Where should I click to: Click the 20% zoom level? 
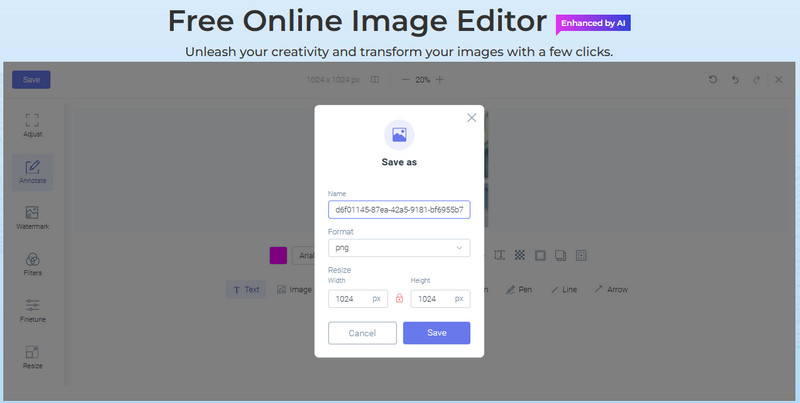[x=422, y=80]
